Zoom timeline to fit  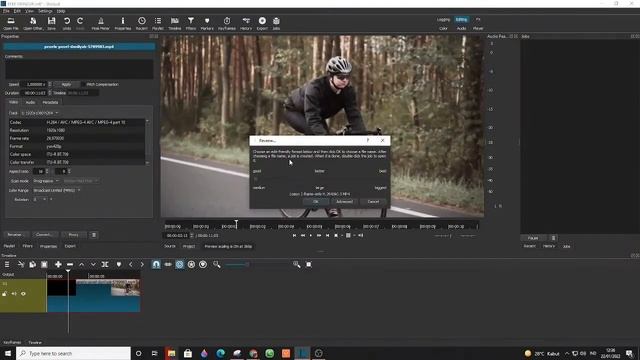(x=309, y=264)
